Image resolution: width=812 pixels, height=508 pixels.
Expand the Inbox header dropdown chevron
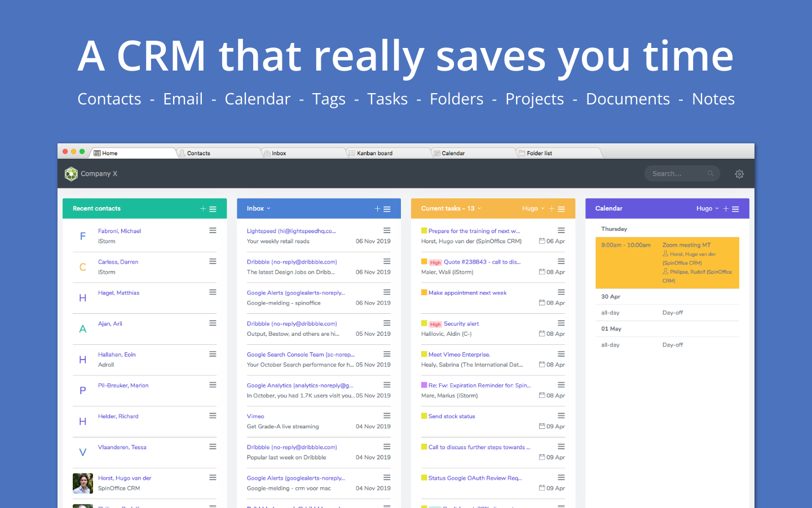[x=268, y=208]
